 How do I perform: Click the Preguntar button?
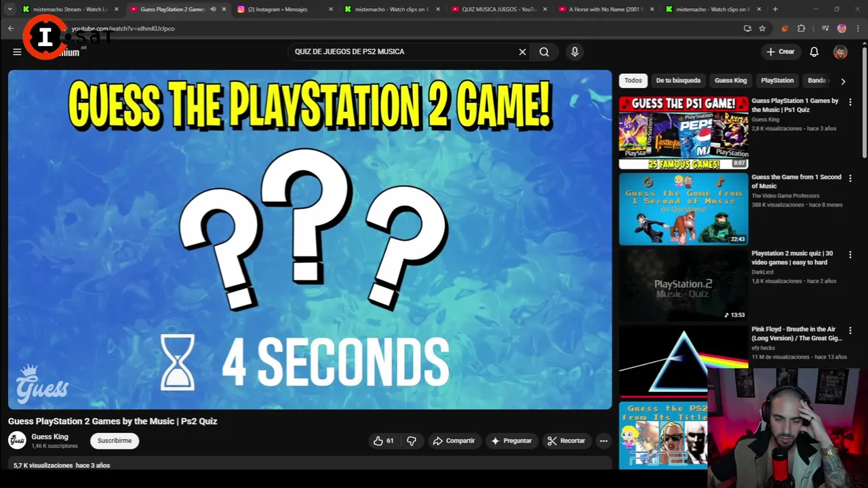pos(511,441)
